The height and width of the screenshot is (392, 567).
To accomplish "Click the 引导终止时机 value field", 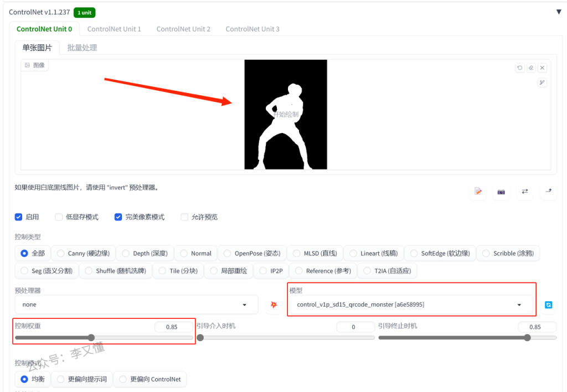I will (x=535, y=327).
